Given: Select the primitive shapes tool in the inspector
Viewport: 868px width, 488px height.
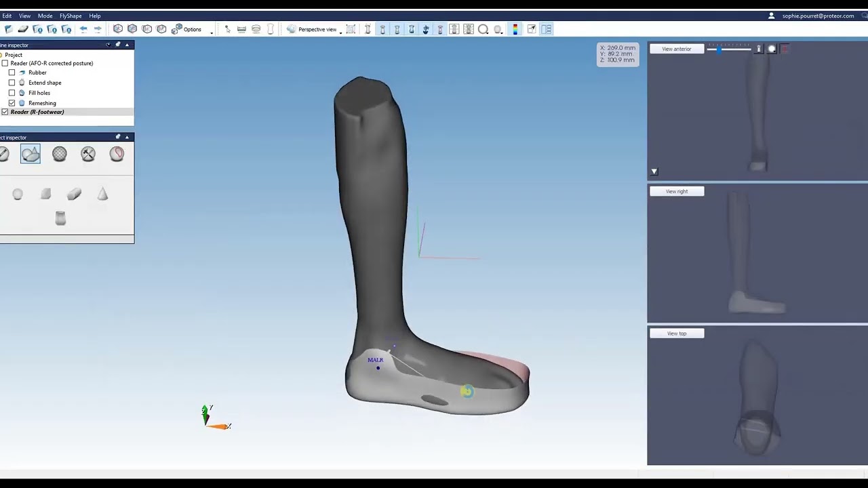Looking at the screenshot, I should pyautogui.click(x=31, y=155).
